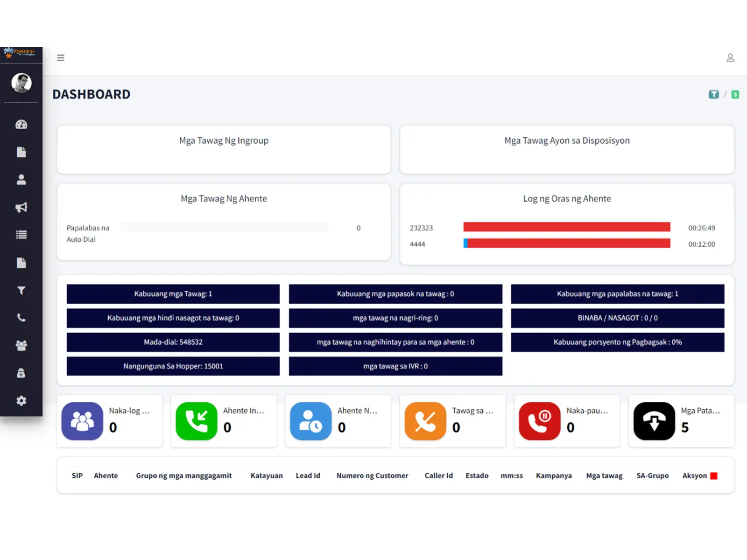Click the Papalabas na Auto Dial progress bar
This screenshot has width=747, height=560.
(x=224, y=227)
